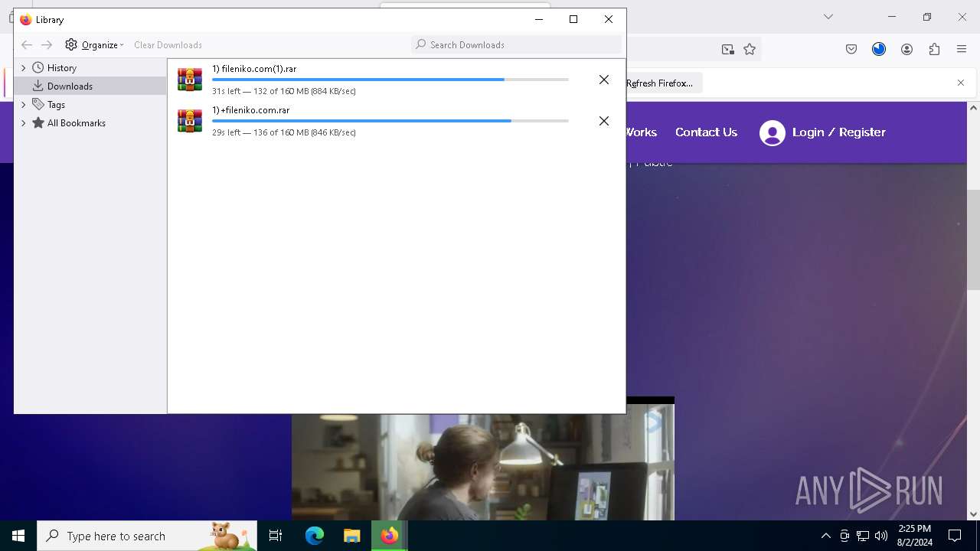The height and width of the screenshot is (551, 980).
Task: Click status '31s left — 132 of 160 MB'
Action: pos(284,91)
